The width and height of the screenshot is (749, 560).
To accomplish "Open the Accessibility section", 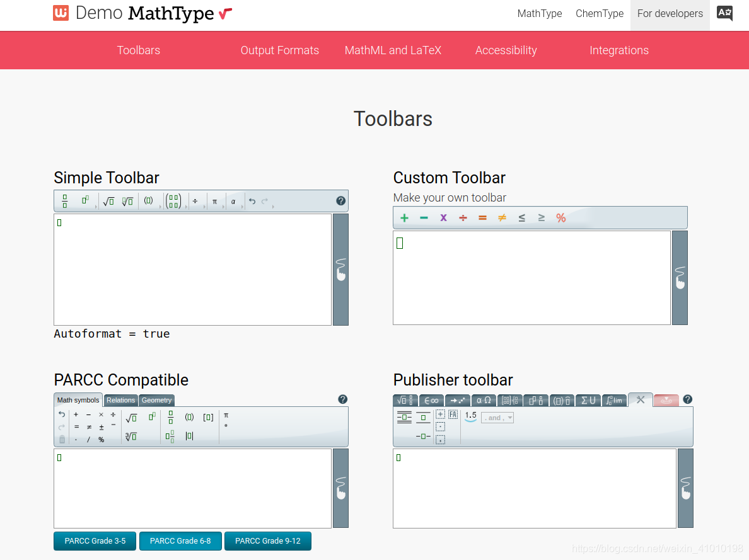I will coord(506,50).
